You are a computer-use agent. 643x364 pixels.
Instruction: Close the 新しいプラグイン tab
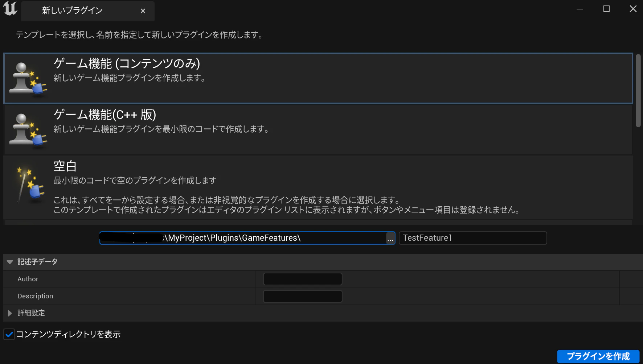coord(143,11)
